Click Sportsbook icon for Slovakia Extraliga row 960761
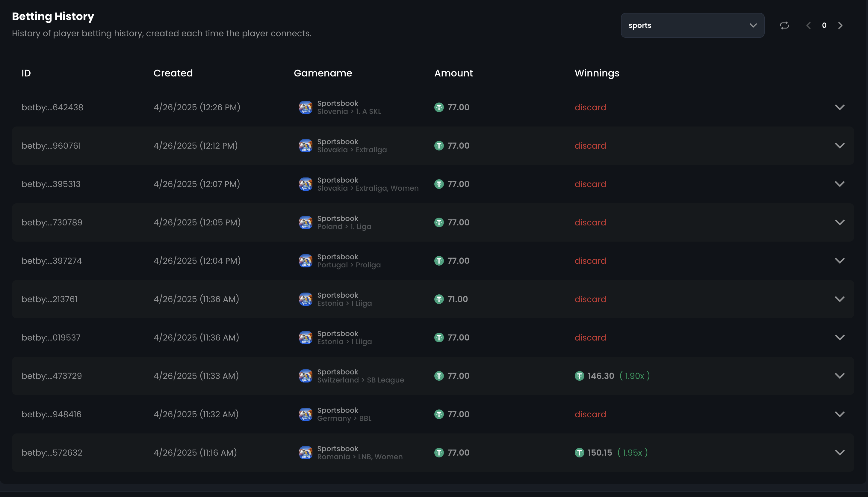This screenshot has width=868, height=497. click(x=306, y=145)
